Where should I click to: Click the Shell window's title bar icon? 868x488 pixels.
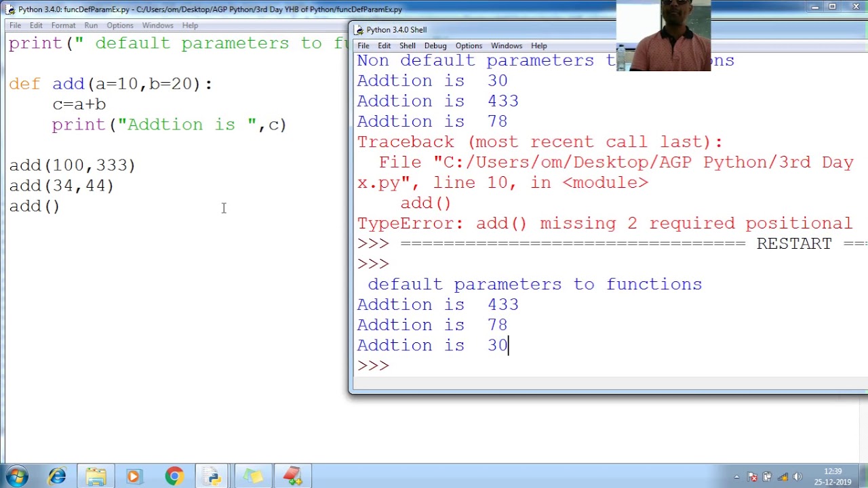point(359,30)
